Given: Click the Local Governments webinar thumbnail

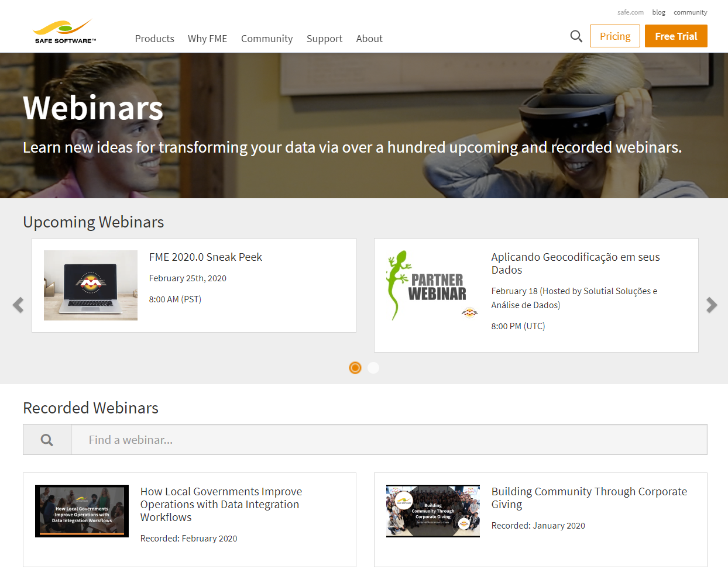Looking at the screenshot, I should (82, 511).
